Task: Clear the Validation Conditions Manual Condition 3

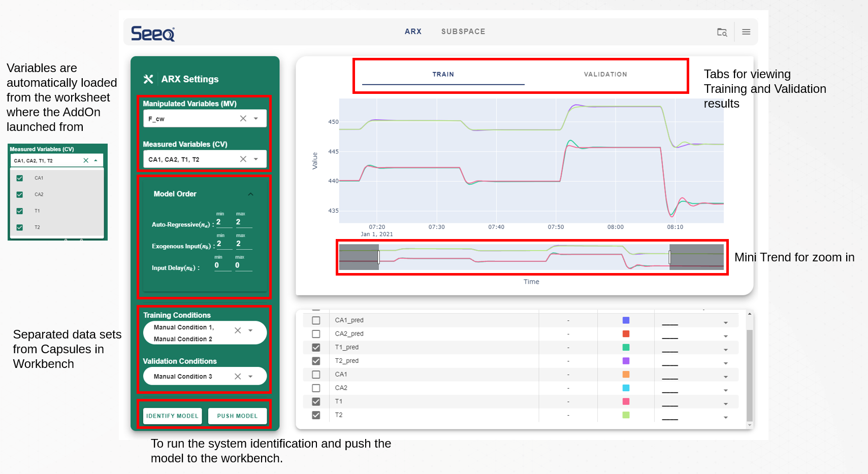Action: click(x=238, y=376)
